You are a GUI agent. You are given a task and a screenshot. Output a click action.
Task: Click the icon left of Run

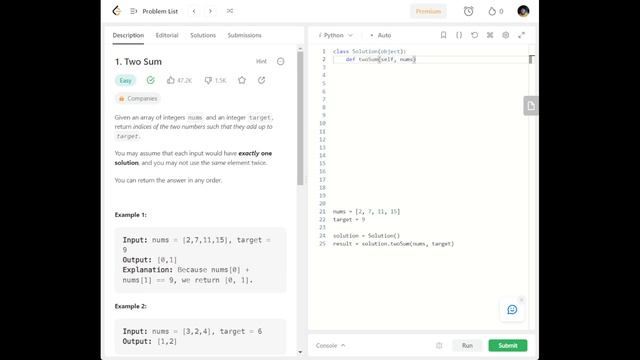point(439,346)
